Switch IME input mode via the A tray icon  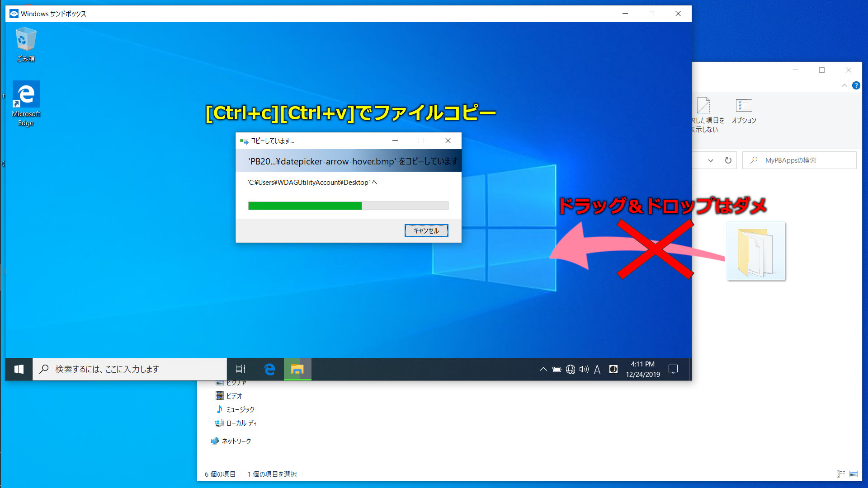tap(597, 369)
